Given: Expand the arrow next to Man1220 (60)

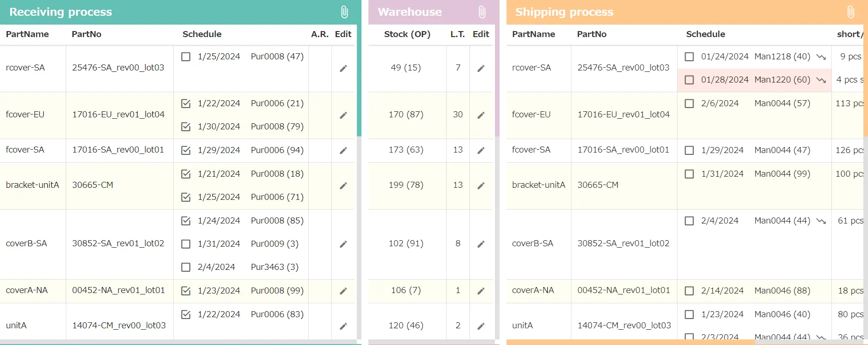Looking at the screenshot, I should pos(821,80).
